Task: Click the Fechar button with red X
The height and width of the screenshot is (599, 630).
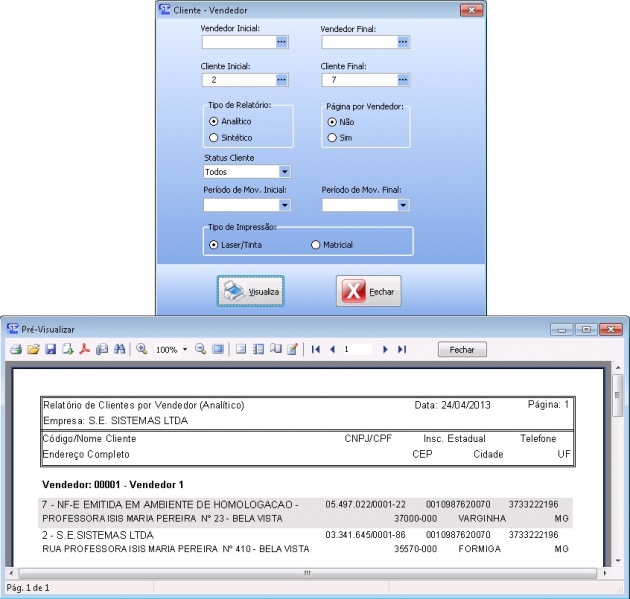Action: tap(368, 291)
